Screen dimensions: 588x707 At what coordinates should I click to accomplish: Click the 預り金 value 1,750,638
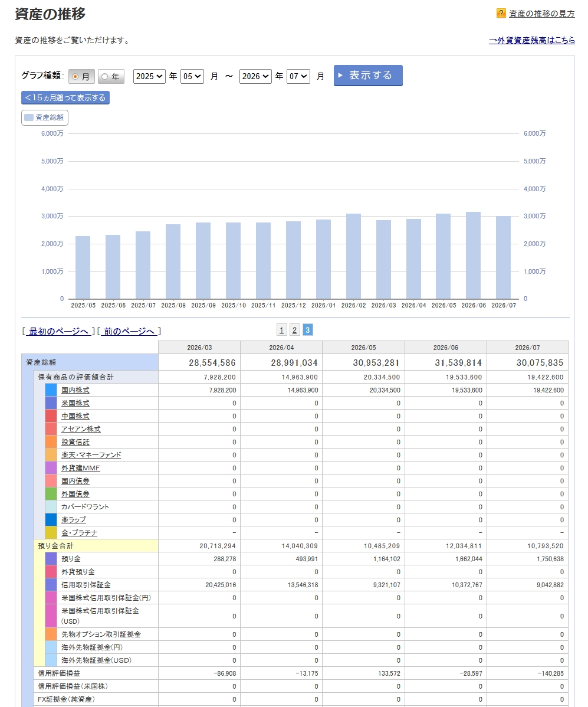[x=550, y=559]
